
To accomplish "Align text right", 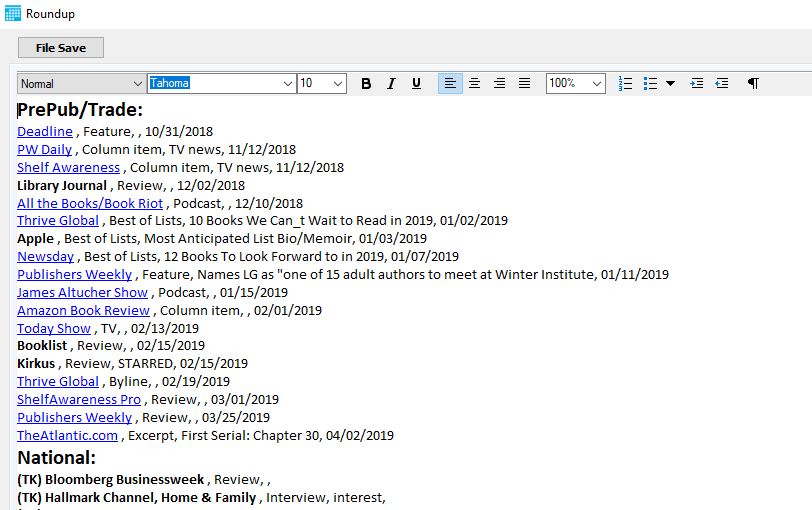I will click(499, 84).
